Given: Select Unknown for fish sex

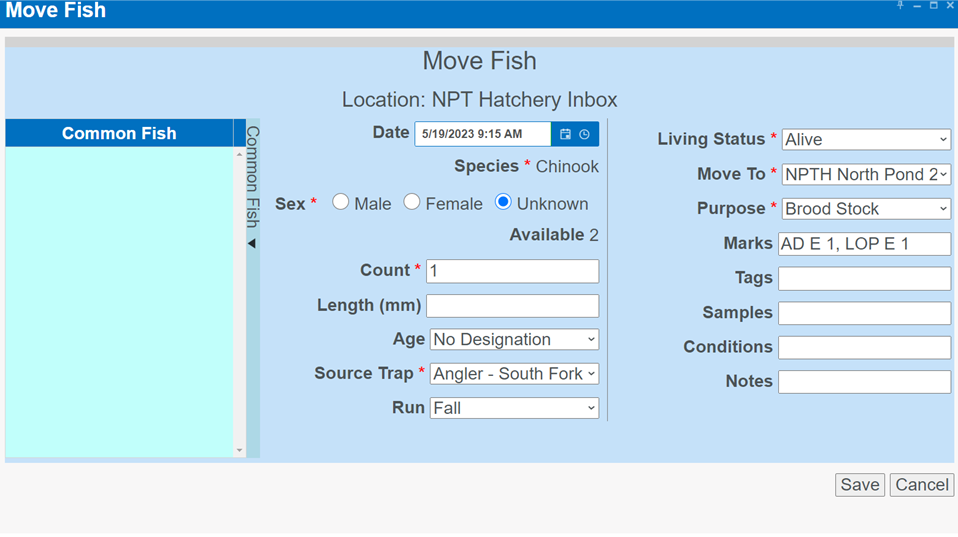Looking at the screenshot, I should click(x=503, y=202).
